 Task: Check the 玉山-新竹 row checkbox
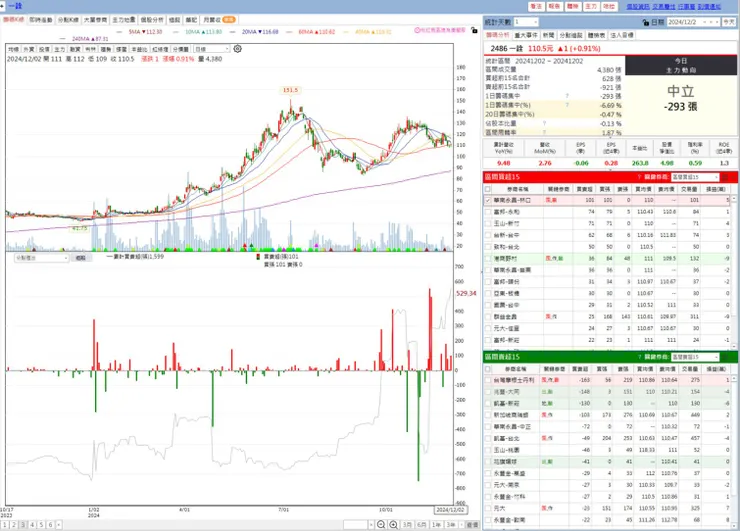point(488,223)
